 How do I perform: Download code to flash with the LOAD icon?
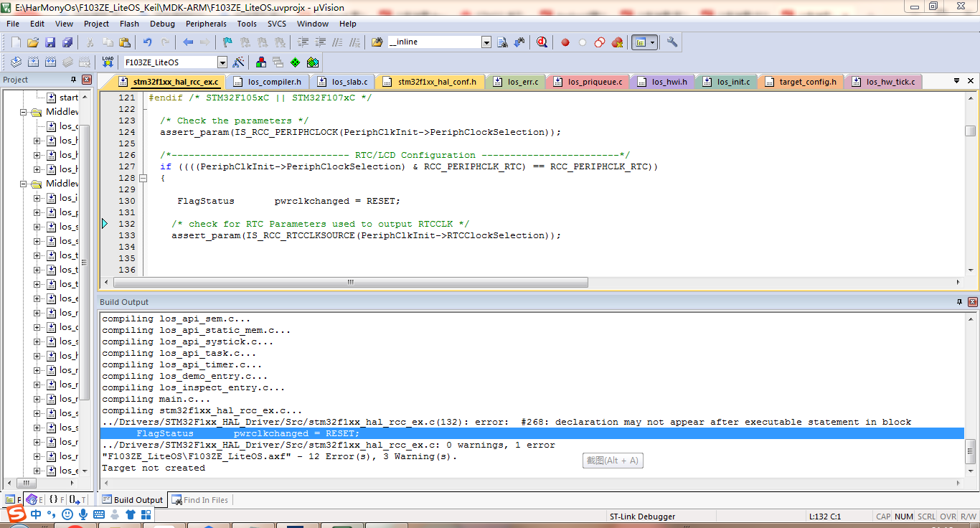point(108,62)
